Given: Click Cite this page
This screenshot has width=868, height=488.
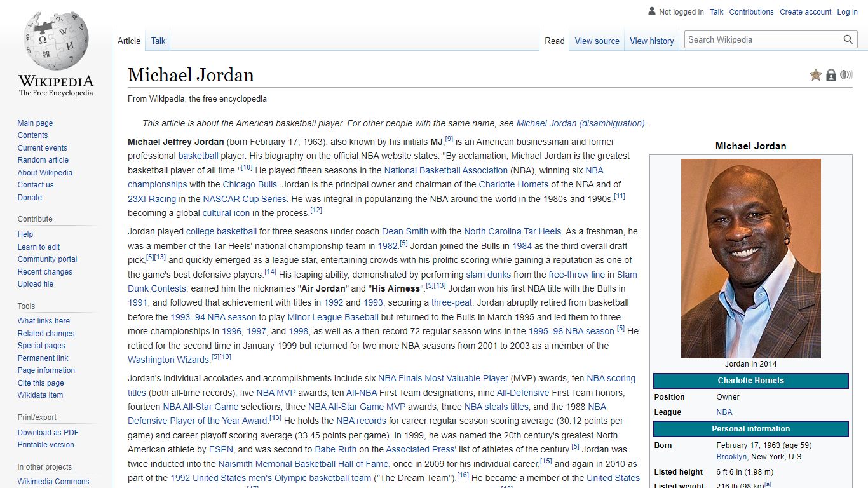Looking at the screenshot, I should (x=41, y=383).
